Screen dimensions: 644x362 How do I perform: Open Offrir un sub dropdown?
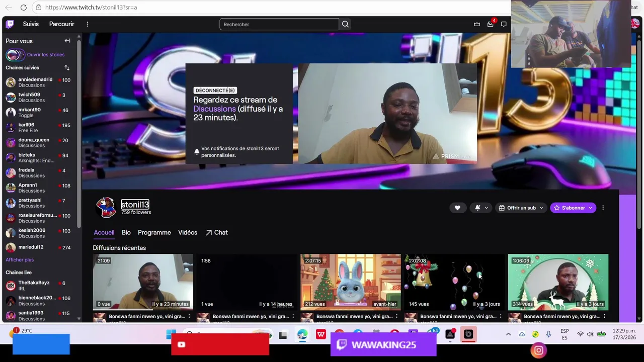[x=521, y=208]
